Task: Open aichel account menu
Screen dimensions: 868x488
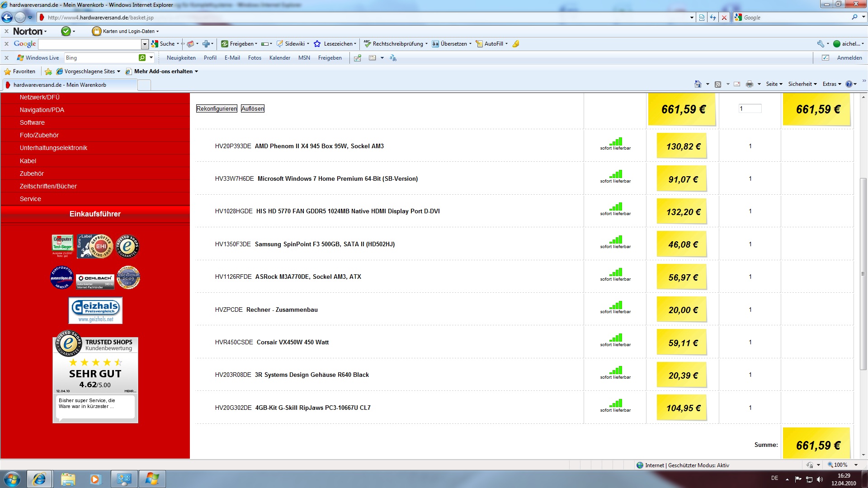Action: (849, 44)
